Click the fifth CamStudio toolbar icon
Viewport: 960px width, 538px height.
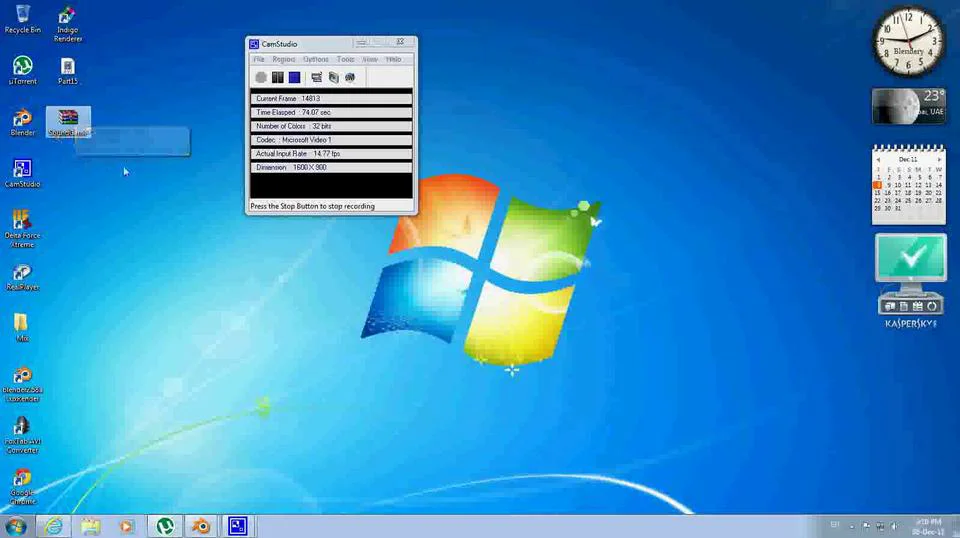pos(333,77)
